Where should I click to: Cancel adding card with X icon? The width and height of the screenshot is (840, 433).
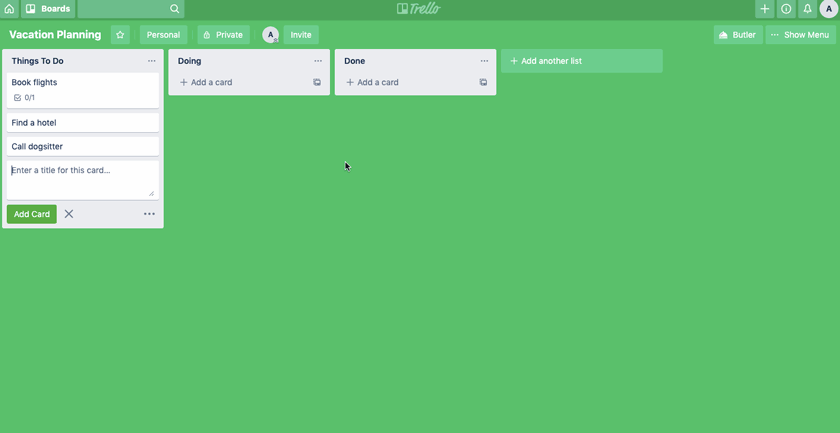pos(69,214)
